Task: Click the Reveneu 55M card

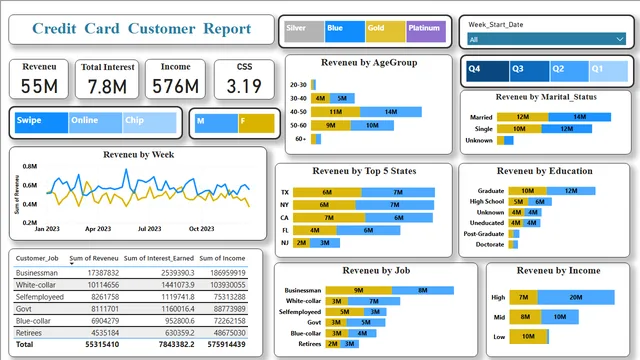Action: point(39,79)
